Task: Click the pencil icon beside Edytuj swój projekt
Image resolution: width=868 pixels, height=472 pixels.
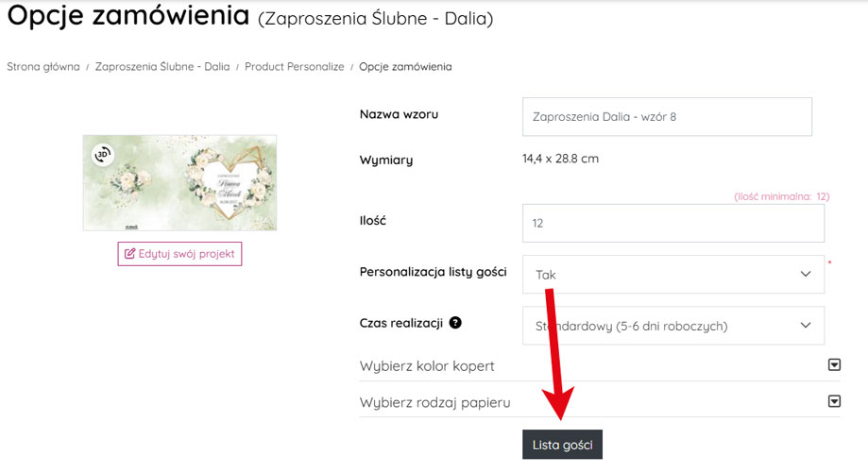Action: [130, 254]
